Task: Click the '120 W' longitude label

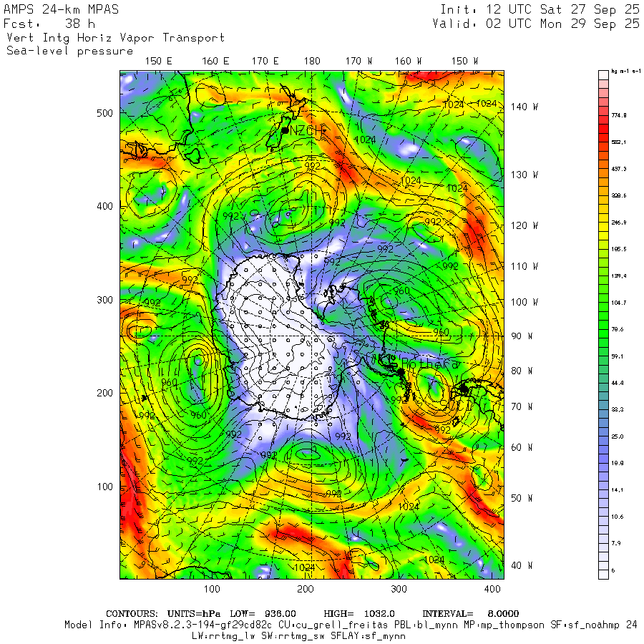Action: click(x=524, y=225)
